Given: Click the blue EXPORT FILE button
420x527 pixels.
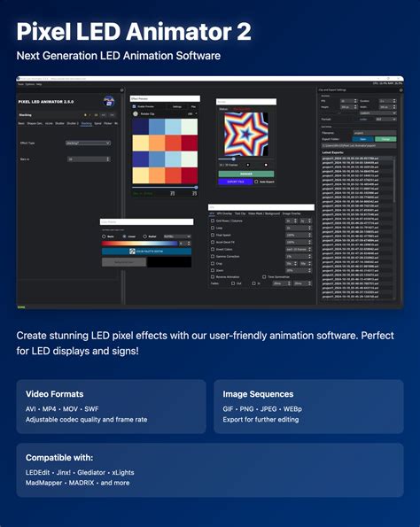Looking at the screenshot, I should click(236, 182).
